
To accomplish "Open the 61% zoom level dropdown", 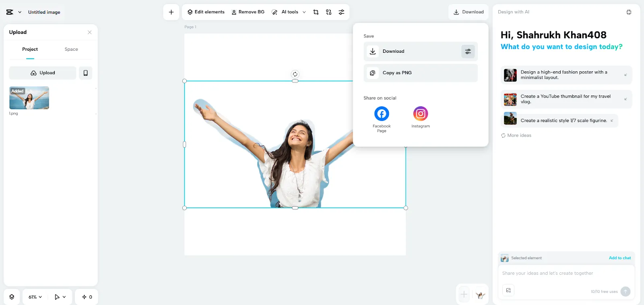I will coord(35,297).
